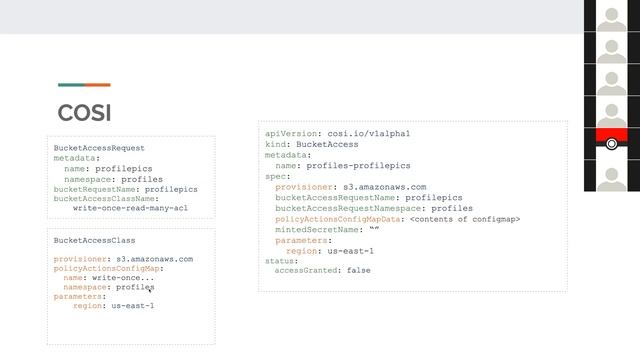The image size is (640, 360).
Task: Click 'region: us-east-1' in BucketAccessClass box
Action: click(x=114, y=306)
